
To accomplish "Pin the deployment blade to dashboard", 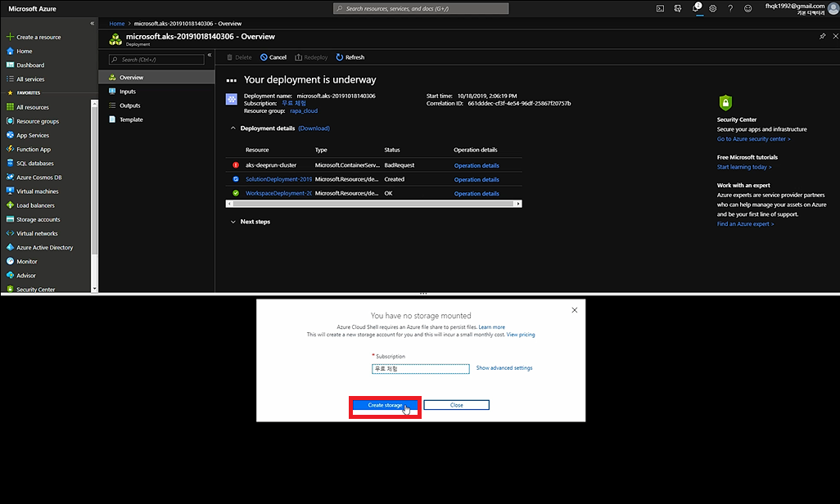I will point(822,37).
